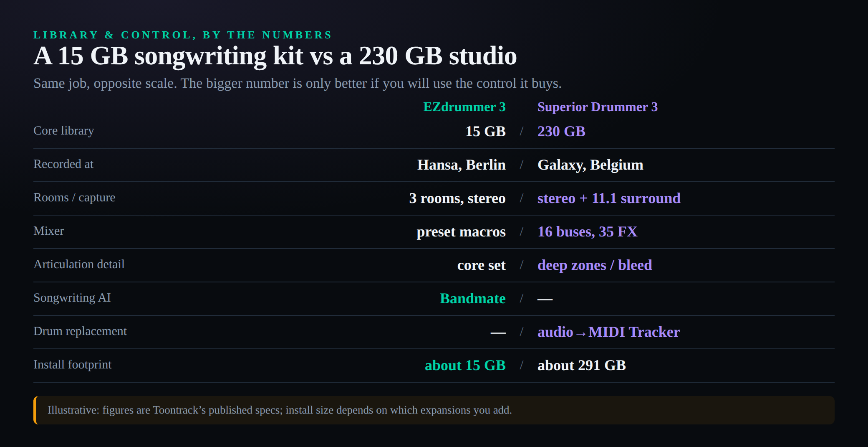This screenshot has height=447, width=868.
Task: Click the 'Superior Drummer 3' column header
Action: (x=598, y=107)
